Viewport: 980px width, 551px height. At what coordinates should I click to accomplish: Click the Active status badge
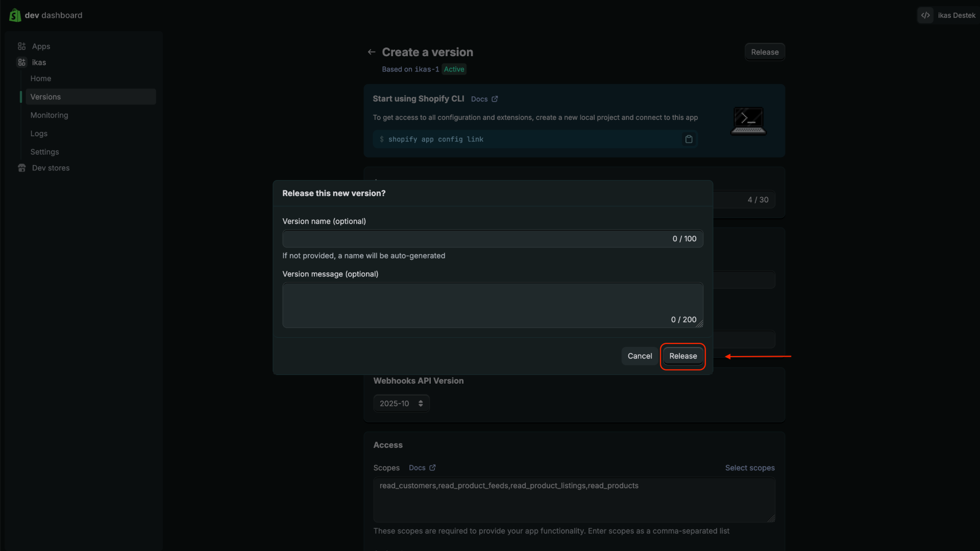(x=454, y=69)
